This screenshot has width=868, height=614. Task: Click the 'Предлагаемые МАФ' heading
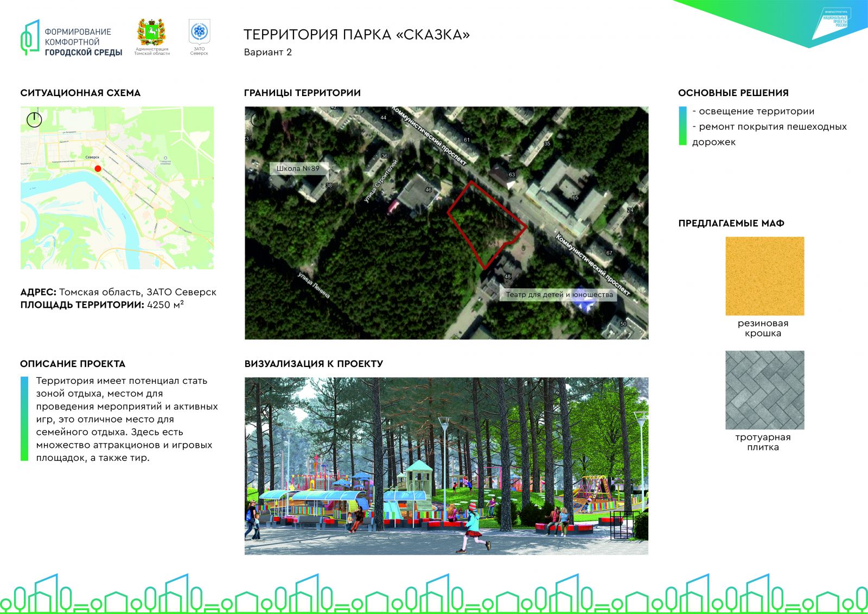pos(731,223)
